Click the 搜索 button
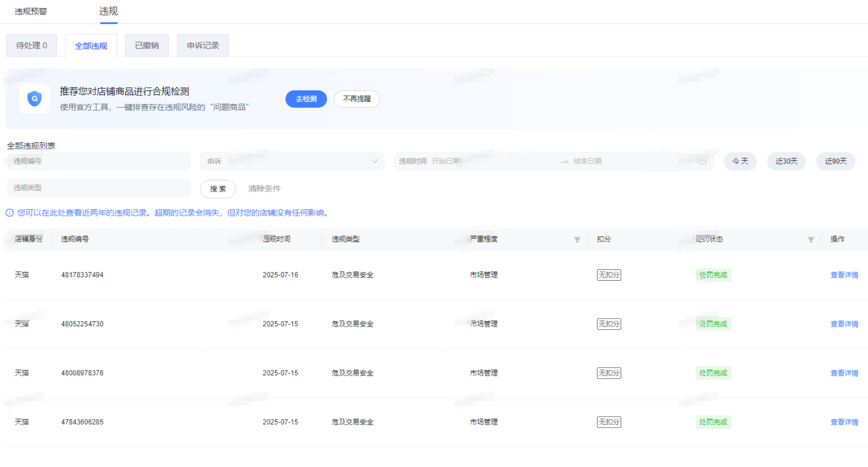 click(x=218, y=189)
